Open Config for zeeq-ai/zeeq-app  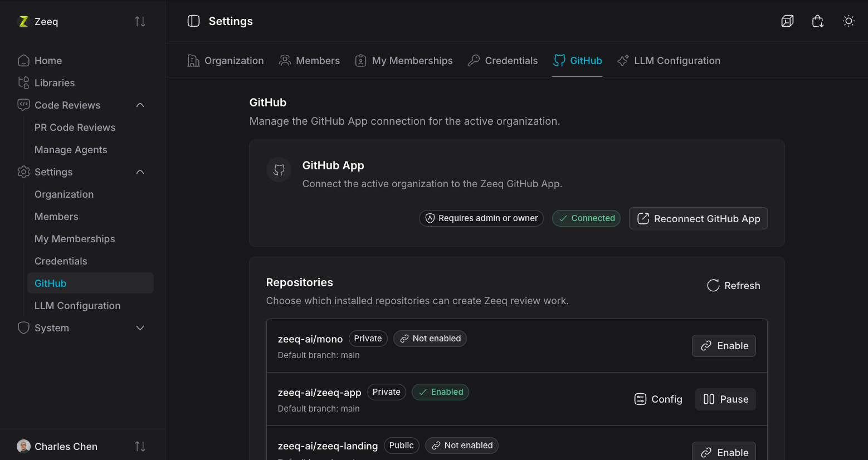pyautogui.click(x=658, y=399)
